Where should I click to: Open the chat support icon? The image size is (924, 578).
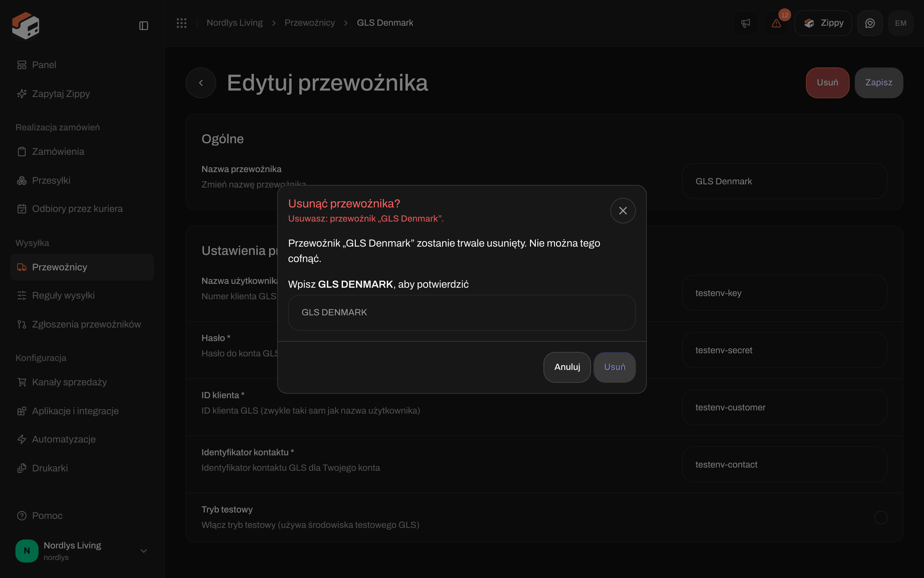click(x=870, y=23)
